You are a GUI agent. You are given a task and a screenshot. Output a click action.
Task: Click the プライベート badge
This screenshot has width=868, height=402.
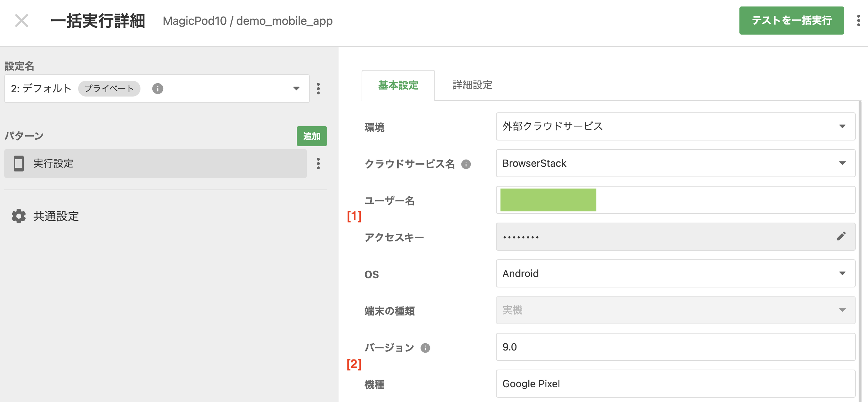click(109, 89)
